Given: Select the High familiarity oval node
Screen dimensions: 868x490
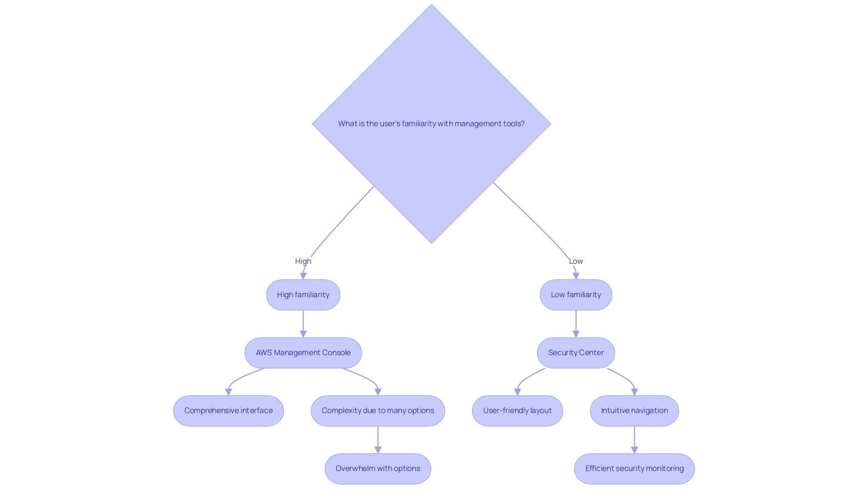Looking at the screenshot, I should point(303,294).
